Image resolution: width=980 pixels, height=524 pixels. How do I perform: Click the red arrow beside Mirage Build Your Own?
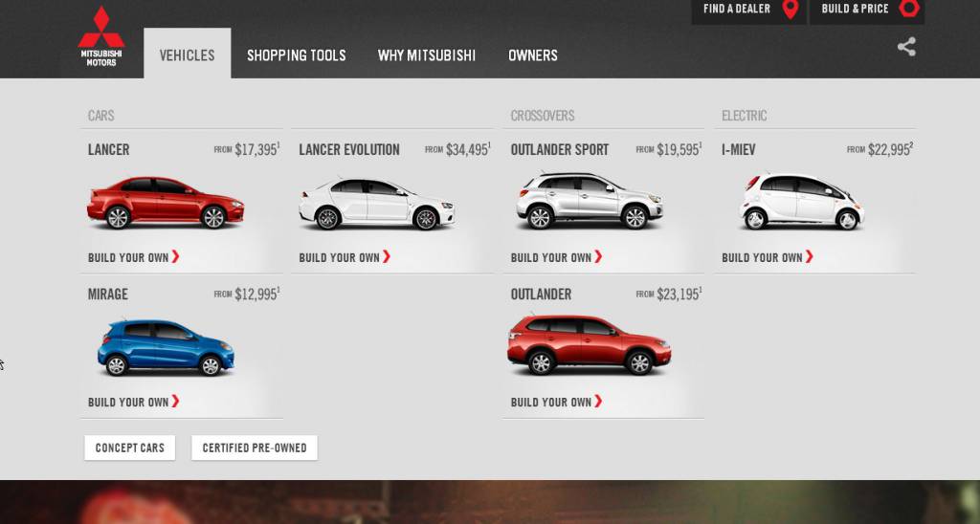pyautogui.click(x=176, y=401)
